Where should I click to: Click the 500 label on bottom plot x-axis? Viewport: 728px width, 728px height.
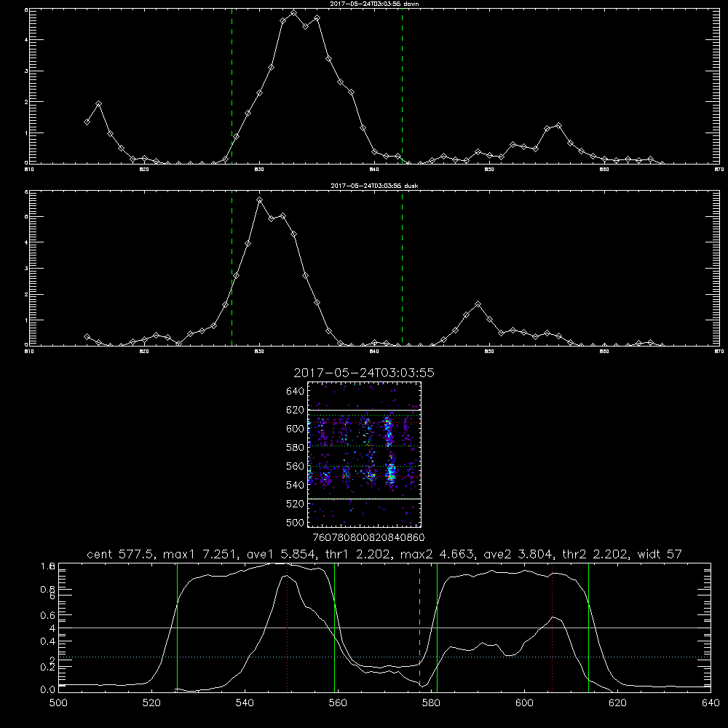(58, 703)
